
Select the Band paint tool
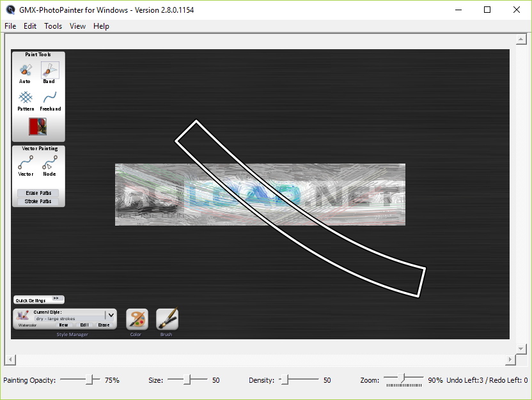[x=49, y=70]
